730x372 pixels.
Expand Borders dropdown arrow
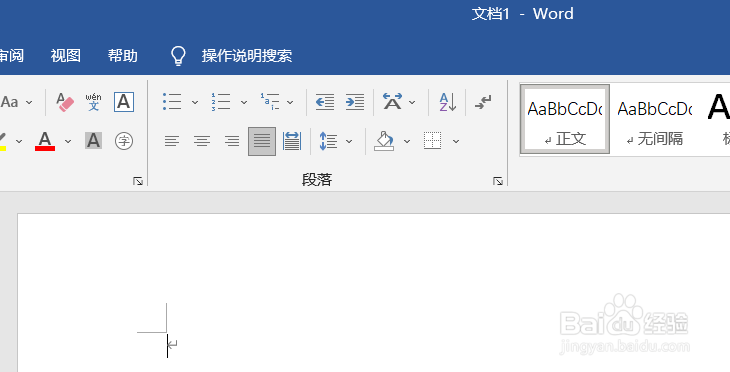point(456,141)
